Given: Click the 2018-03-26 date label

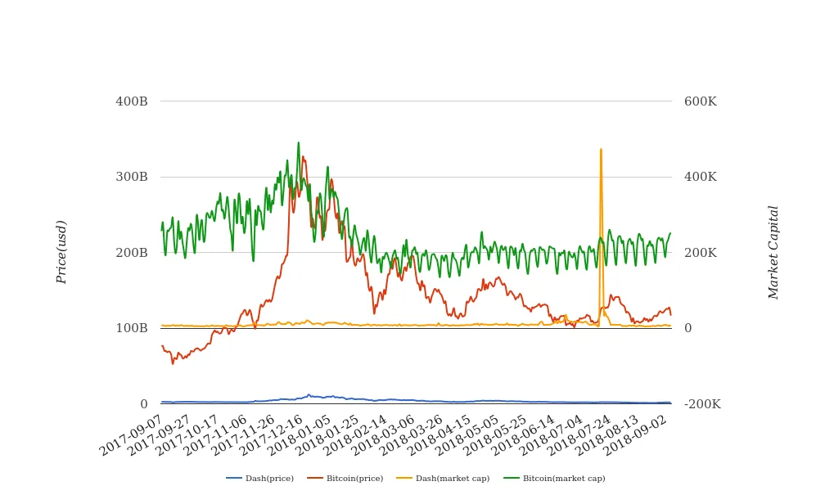Looking at the screenshot, I should click(410, 435).
